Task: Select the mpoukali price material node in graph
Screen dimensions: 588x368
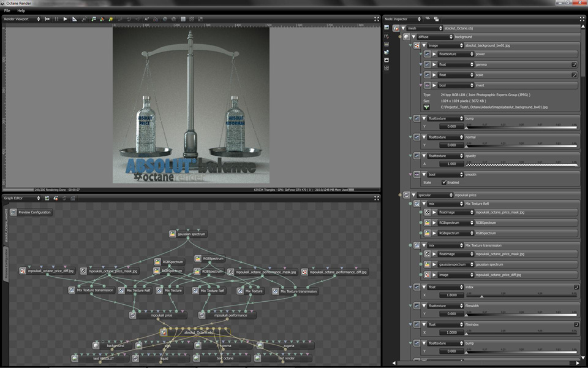Action: [x=158, y=315]
